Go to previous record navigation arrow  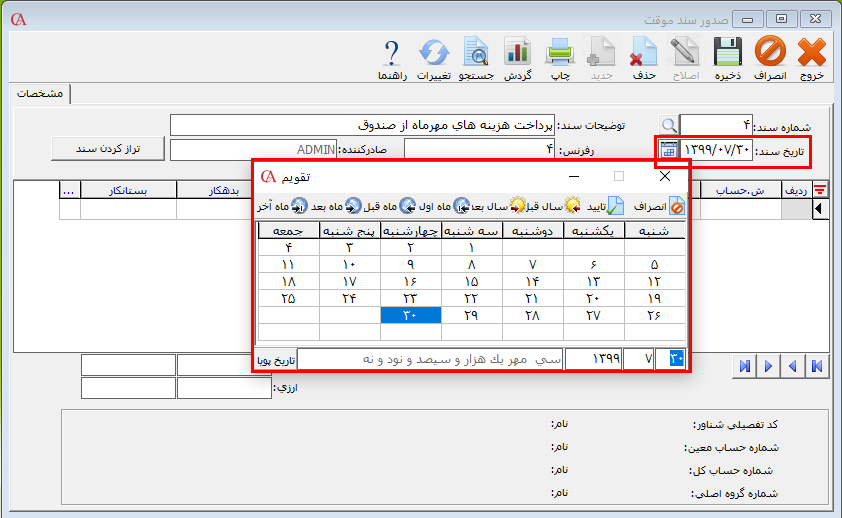pos(793,366)
